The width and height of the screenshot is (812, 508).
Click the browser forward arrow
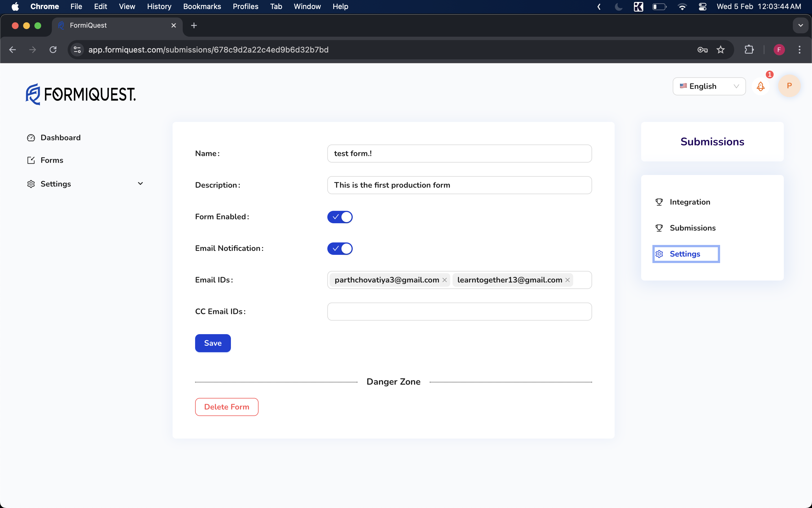pos(32,50)
